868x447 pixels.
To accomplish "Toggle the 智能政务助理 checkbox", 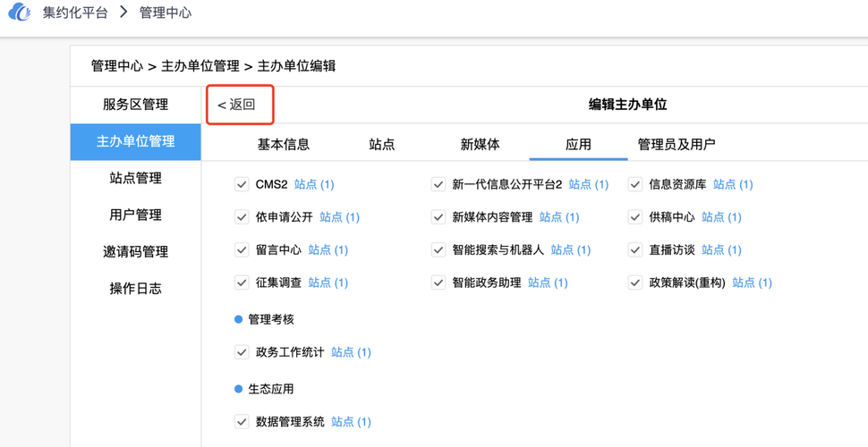I will click(x=438, y=283).
